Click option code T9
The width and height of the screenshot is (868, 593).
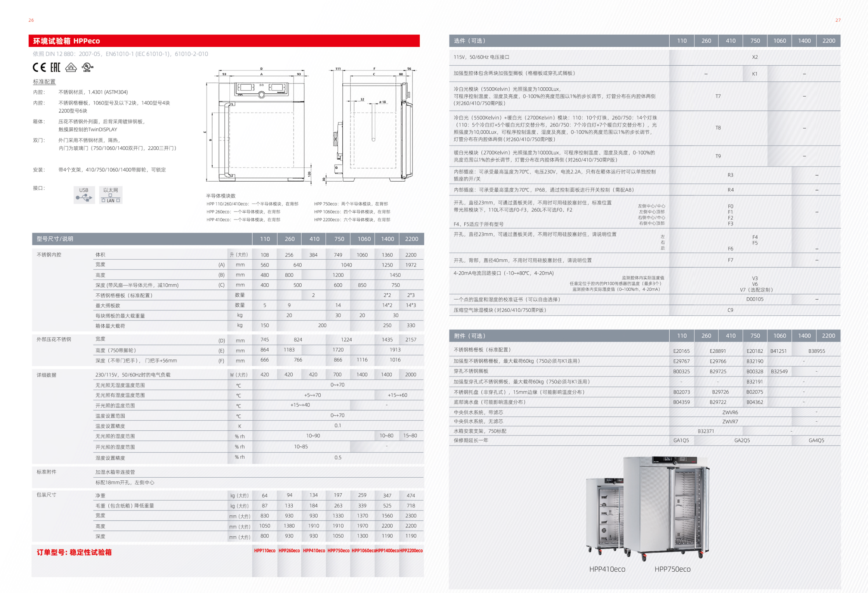[x=718, y=156]
